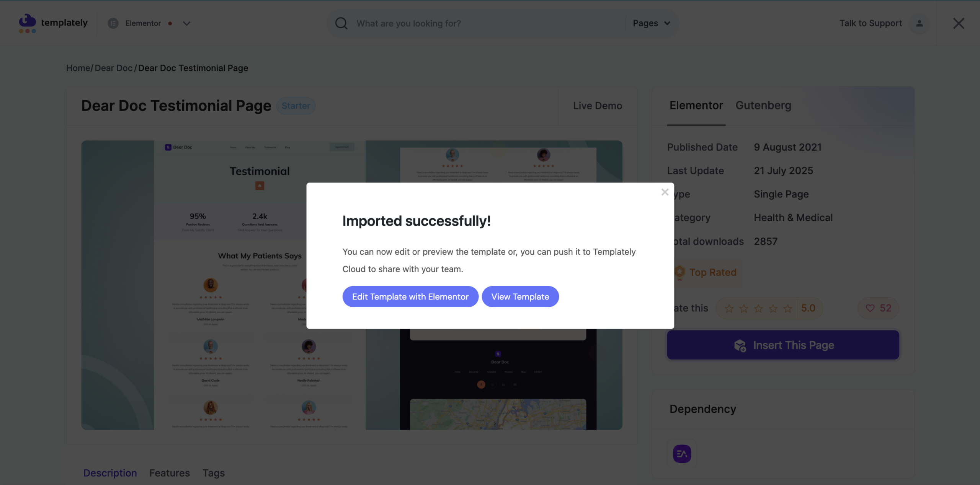This screenshot has height=485, width=980.
Task: Focus the template search field
Action: (486, 23)
